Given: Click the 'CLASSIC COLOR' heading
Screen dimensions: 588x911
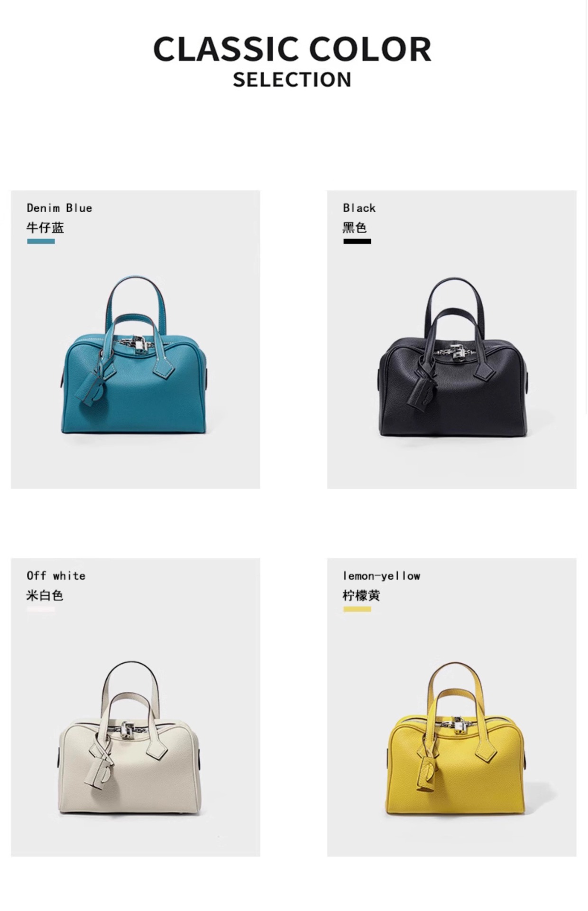Looking at the screenshot, I should 293,49.
